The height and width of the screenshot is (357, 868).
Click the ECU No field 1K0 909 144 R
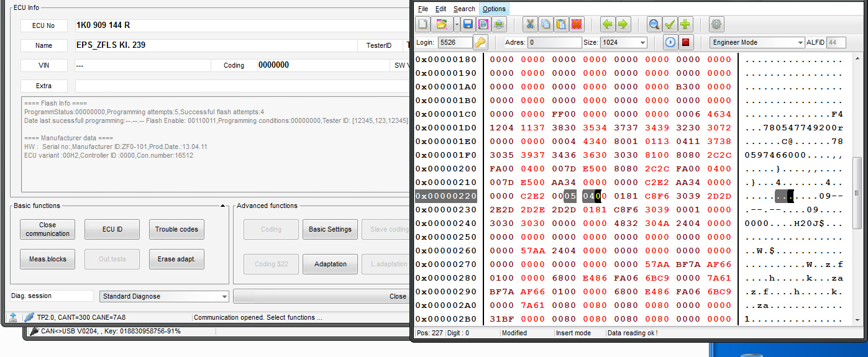point(242,25)
